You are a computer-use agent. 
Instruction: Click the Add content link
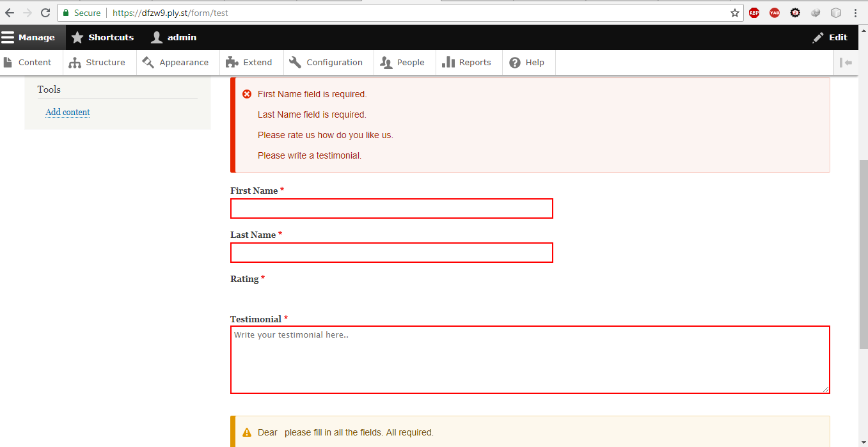(x=68, y=112)
